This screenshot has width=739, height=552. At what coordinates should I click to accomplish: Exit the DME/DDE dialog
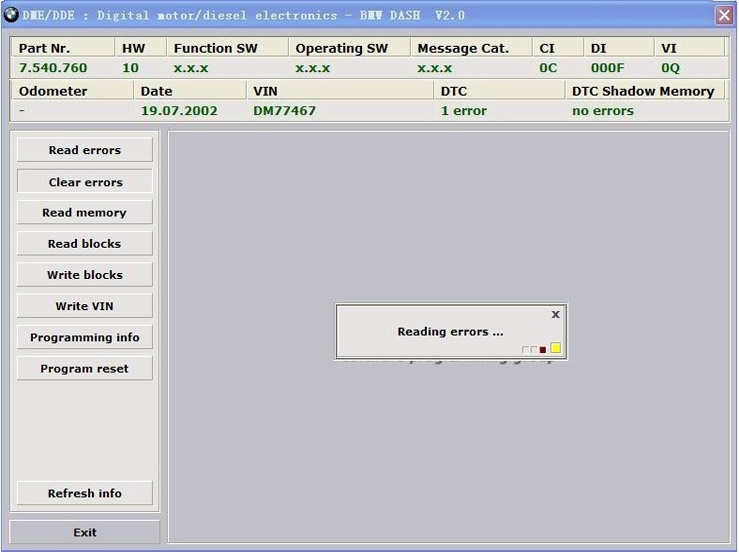85,532
